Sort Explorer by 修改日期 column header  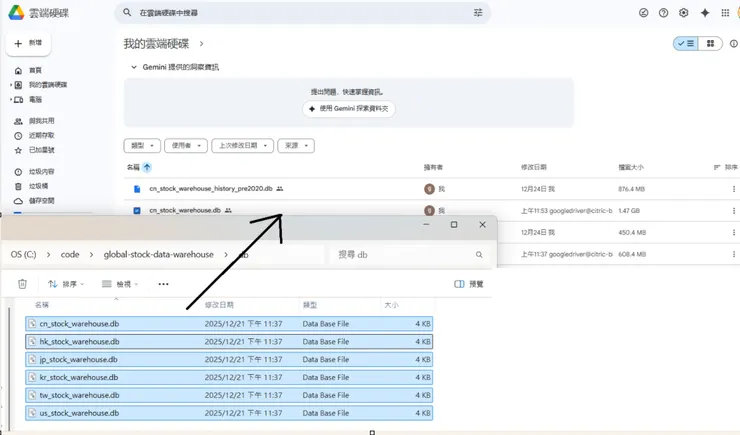click(219, 305)
